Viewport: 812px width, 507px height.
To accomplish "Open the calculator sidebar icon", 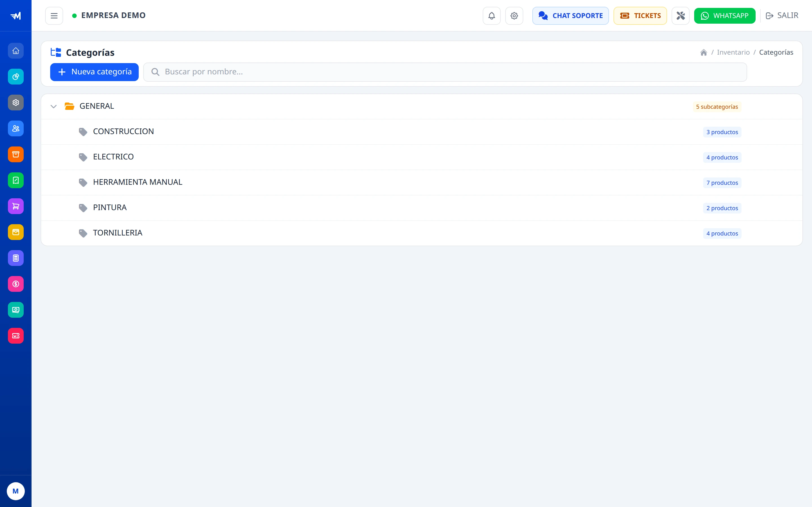I will pyautogui.click(x=16, y=258).
